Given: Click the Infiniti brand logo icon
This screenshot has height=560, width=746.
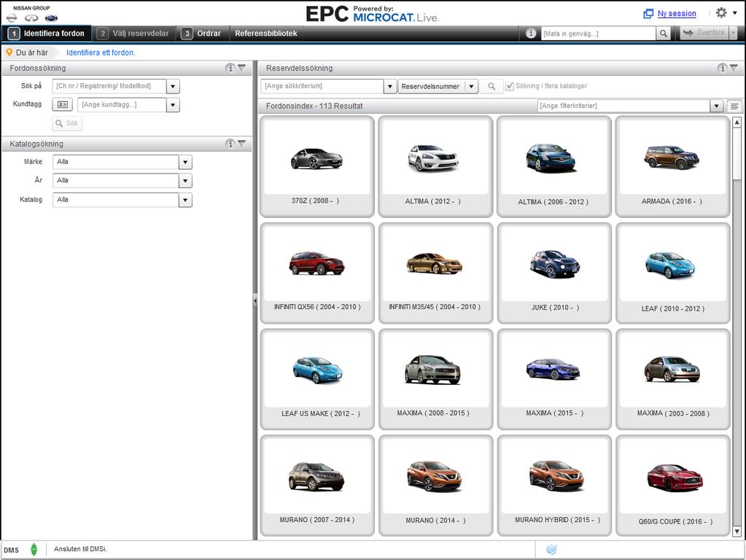Looking at the screenshot, I should click(x=31, y=18).
